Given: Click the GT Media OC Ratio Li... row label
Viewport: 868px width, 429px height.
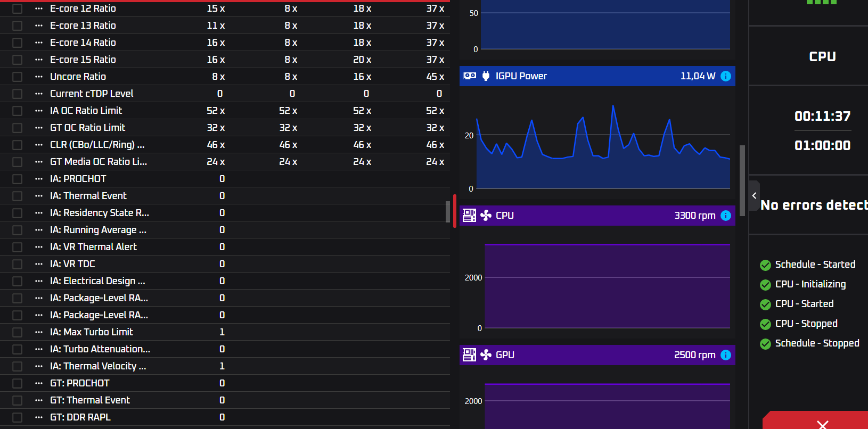Looking at the screenshot, I should 99,162.
